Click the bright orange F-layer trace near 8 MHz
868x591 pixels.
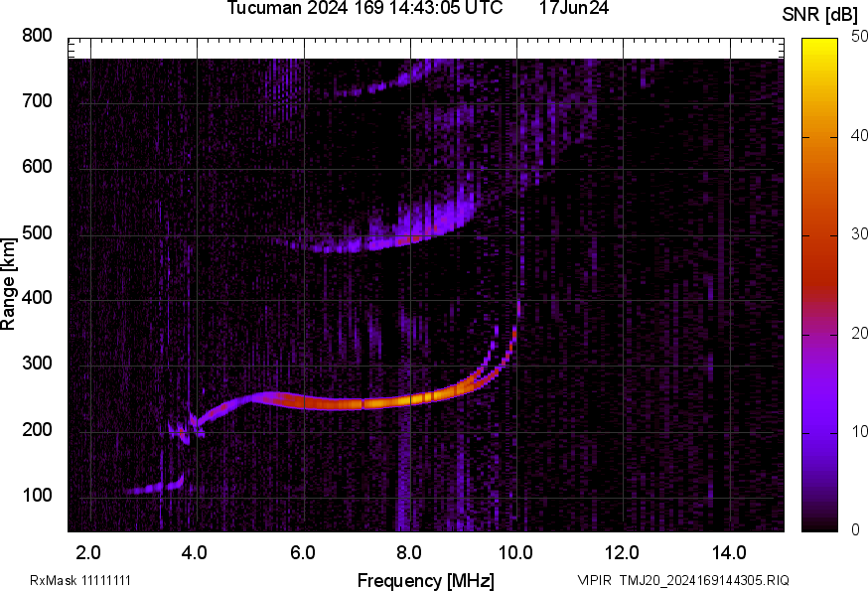point(409,400)
